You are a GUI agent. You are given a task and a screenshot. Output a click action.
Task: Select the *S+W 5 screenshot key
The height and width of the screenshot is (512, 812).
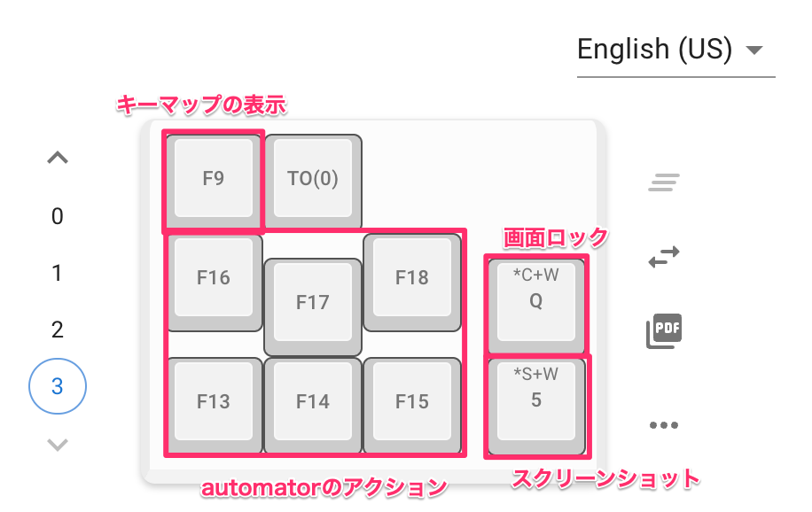(x=536, y=407)
